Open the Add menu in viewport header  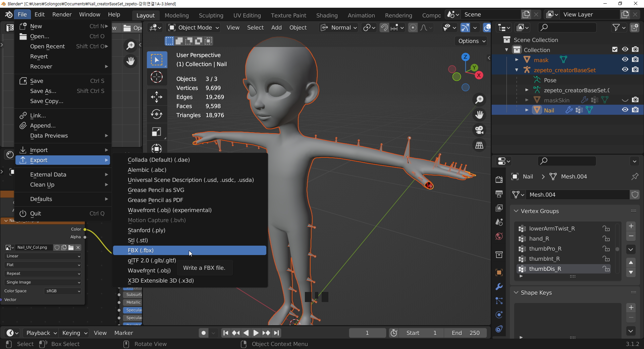pyautogui.click(x=276, y=28)
